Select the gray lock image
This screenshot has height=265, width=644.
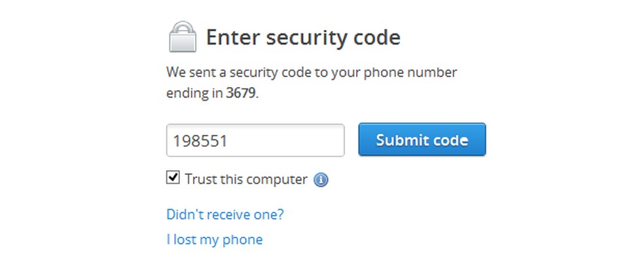click(183, 37)
